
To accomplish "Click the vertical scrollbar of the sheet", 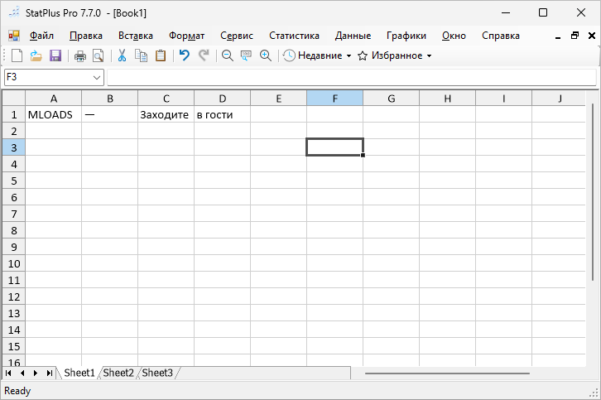I will coord(593,192).
